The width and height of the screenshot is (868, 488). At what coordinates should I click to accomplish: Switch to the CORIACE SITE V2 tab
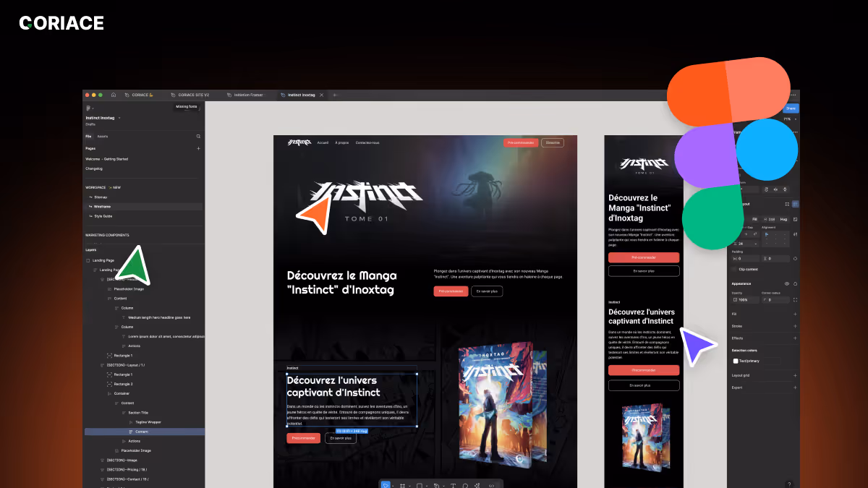click(x=190, y=95)
